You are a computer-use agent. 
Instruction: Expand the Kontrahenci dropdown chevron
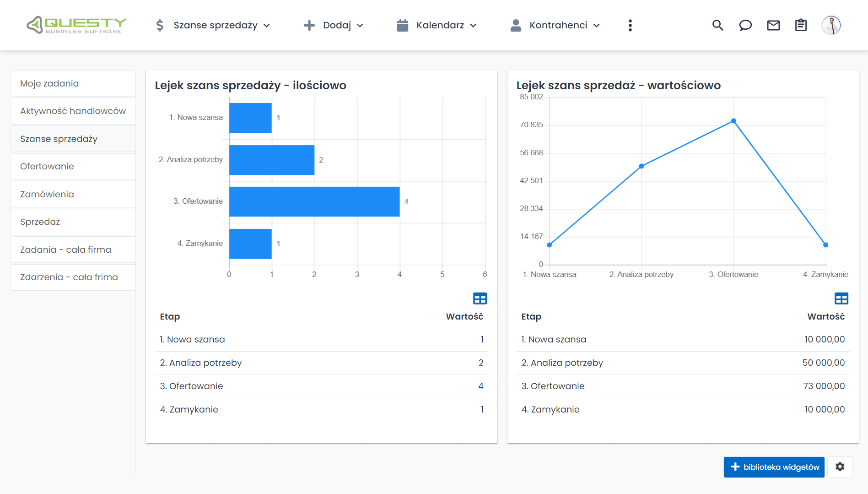point(597,26)
